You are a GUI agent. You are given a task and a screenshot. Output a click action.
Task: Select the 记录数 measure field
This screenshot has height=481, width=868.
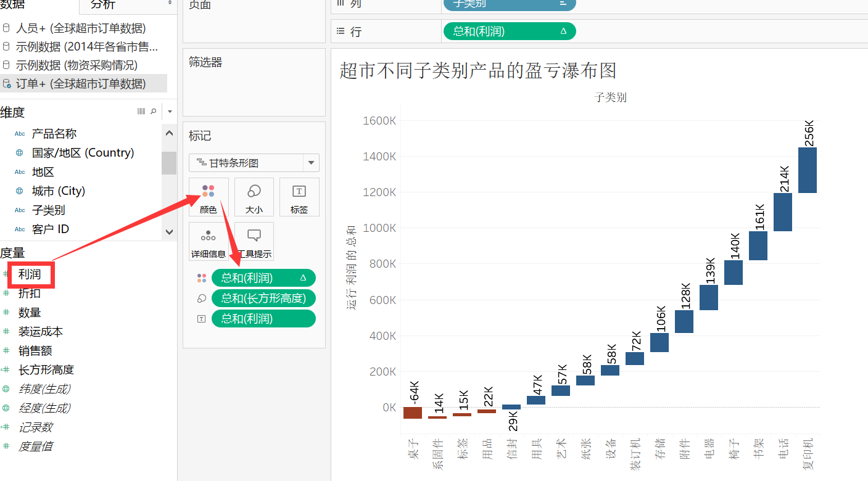pos(35,427)
